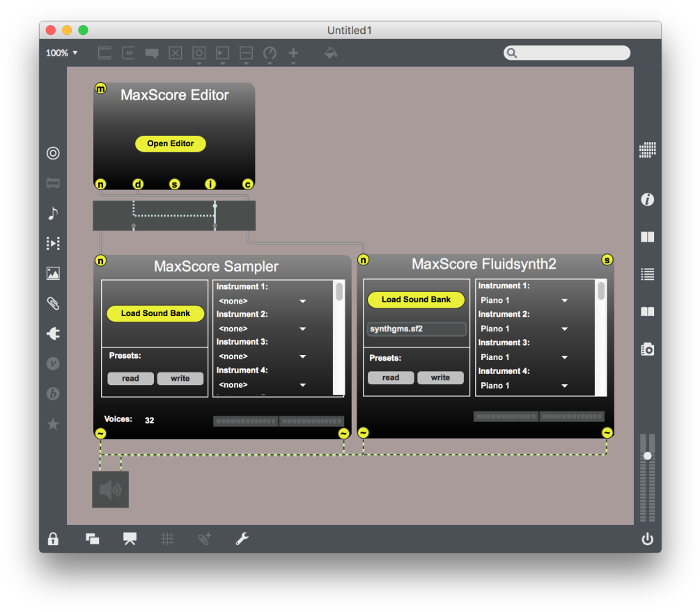Open Sampler Instrument 2 dropdown
The image size is (700, 612).
tap(262, 329)
